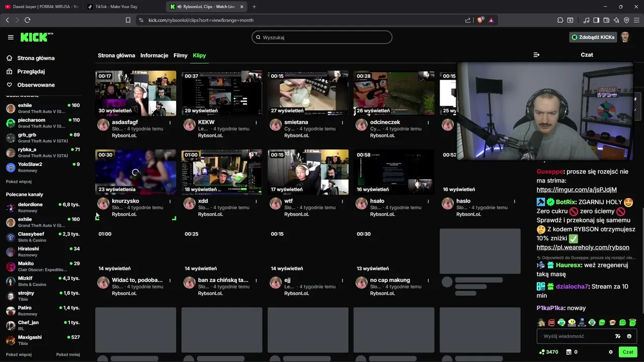This screenshot has width=644, height=362.
Task: Play the xdd clip thumbnail
Action: 222,172
